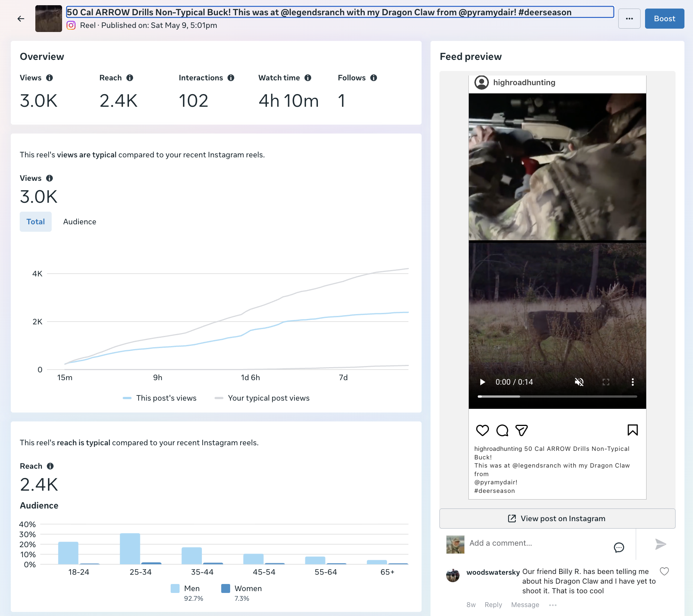
Task: Reply to the woodswatersky comment
Action: [493, 605]
